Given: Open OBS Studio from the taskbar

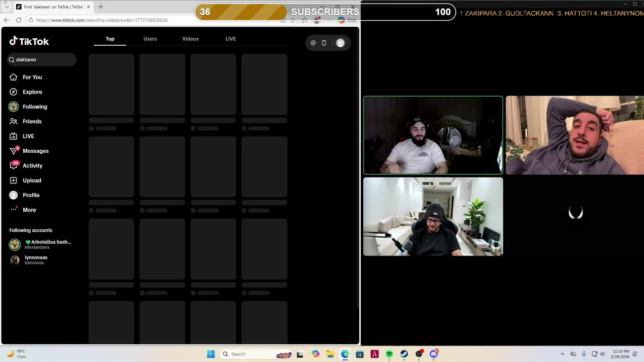Looking at the screenshot, I should (419, 354).
